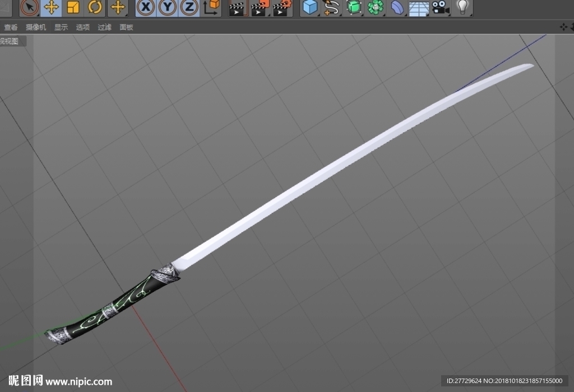
Task: Add a light with the bulb icon
Action: [x=462, y=7]
